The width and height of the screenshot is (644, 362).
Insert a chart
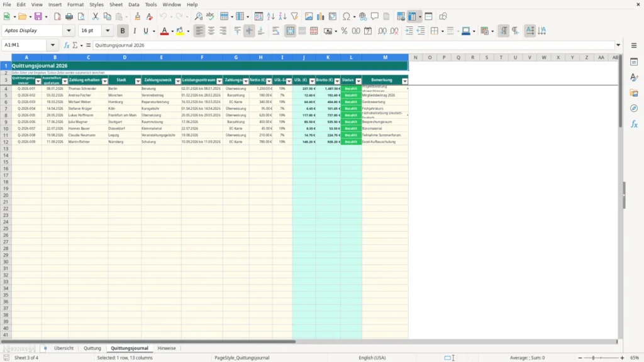321,16
